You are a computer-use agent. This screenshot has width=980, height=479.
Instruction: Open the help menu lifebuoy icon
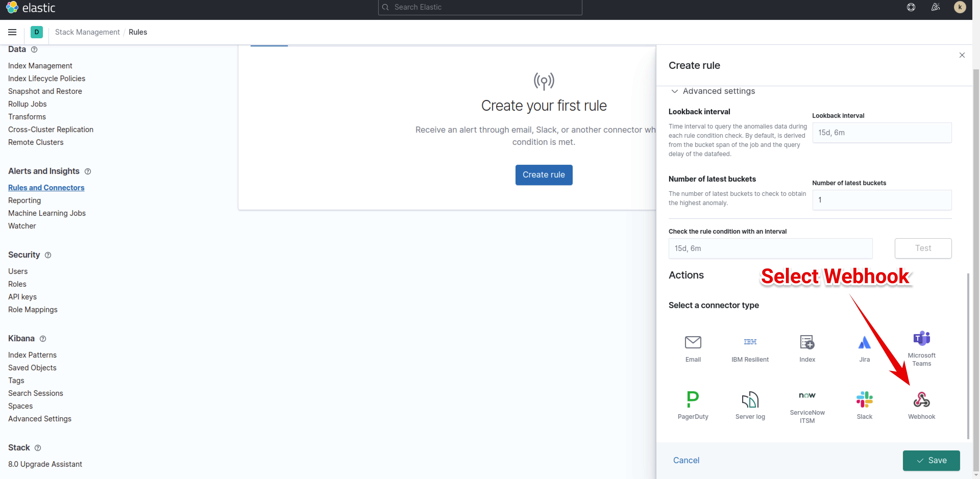coord(911,7)
